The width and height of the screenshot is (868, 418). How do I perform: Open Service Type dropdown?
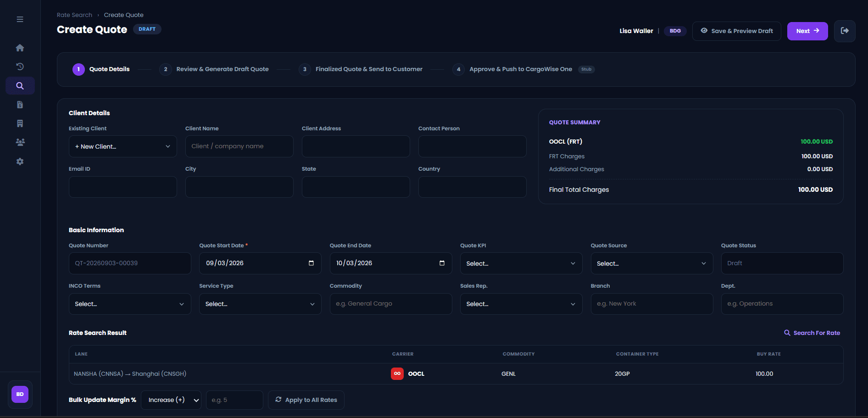coord(260,304)
